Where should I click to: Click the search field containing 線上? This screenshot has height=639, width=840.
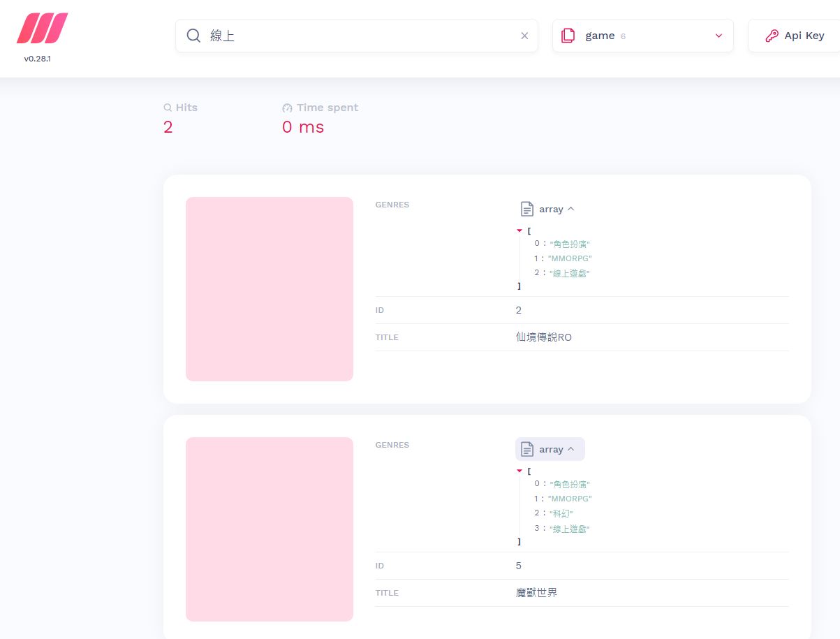357,36
